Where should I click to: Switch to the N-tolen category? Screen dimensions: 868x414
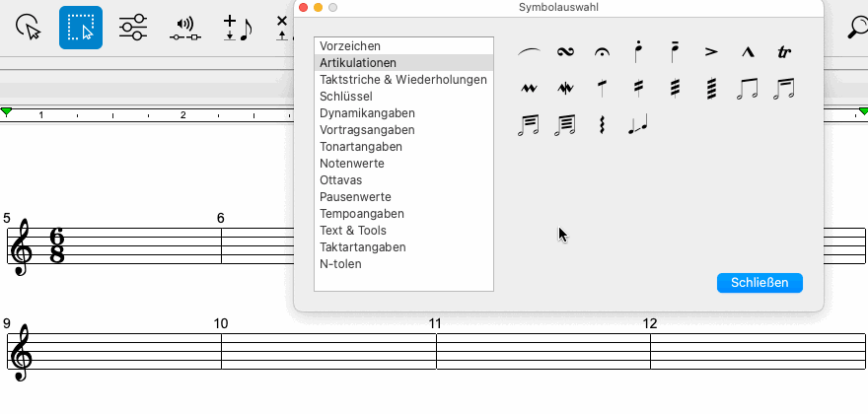point(340,264)
